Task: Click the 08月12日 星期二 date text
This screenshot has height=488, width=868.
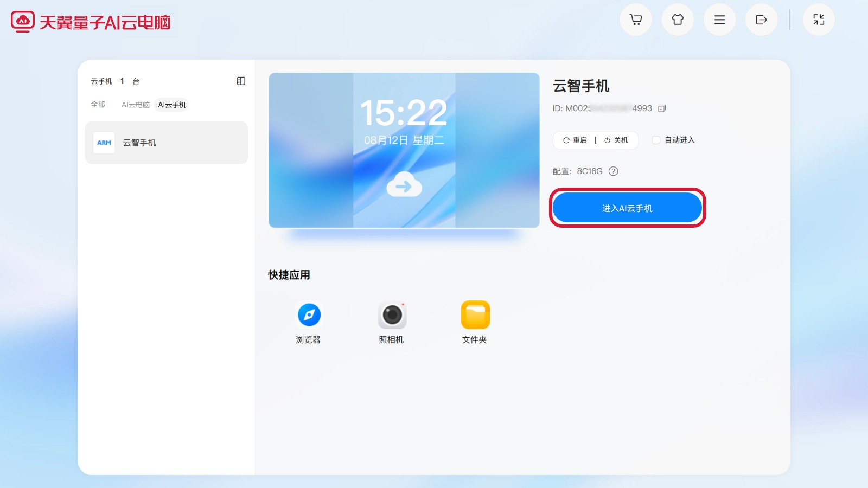Action: pyautogui.click(x=404, y=140)
